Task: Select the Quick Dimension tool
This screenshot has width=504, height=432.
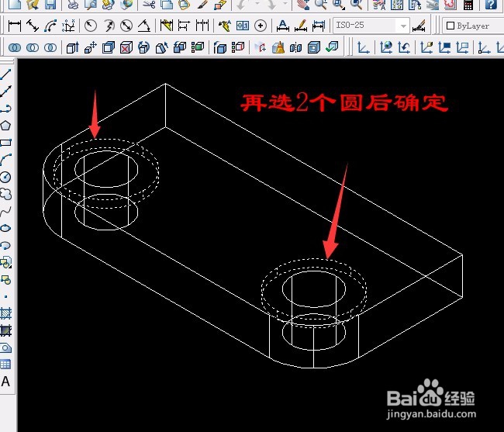Action: [x=167, y=26]
